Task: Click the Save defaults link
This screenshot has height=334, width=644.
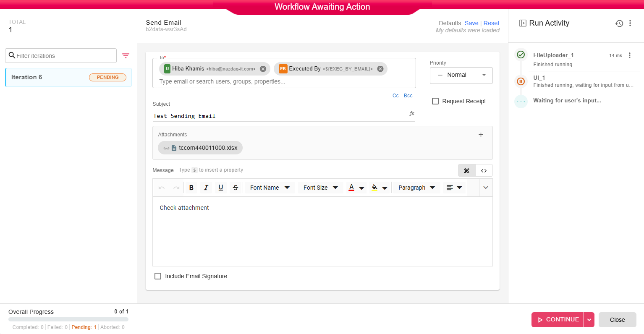Action: pyautogui.click(x=471, y=23)
